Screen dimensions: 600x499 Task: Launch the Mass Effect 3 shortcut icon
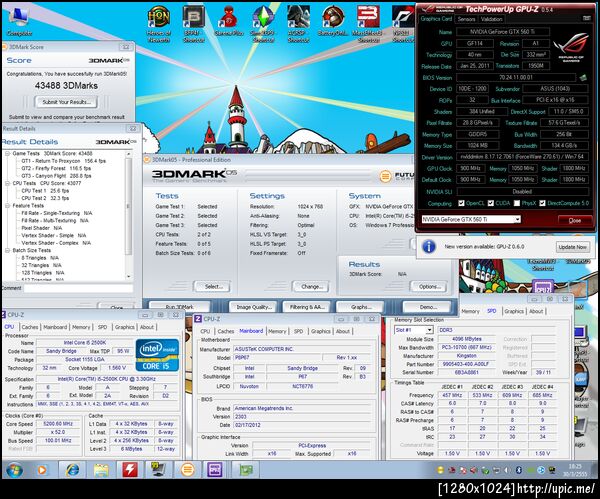pos(368,24)
